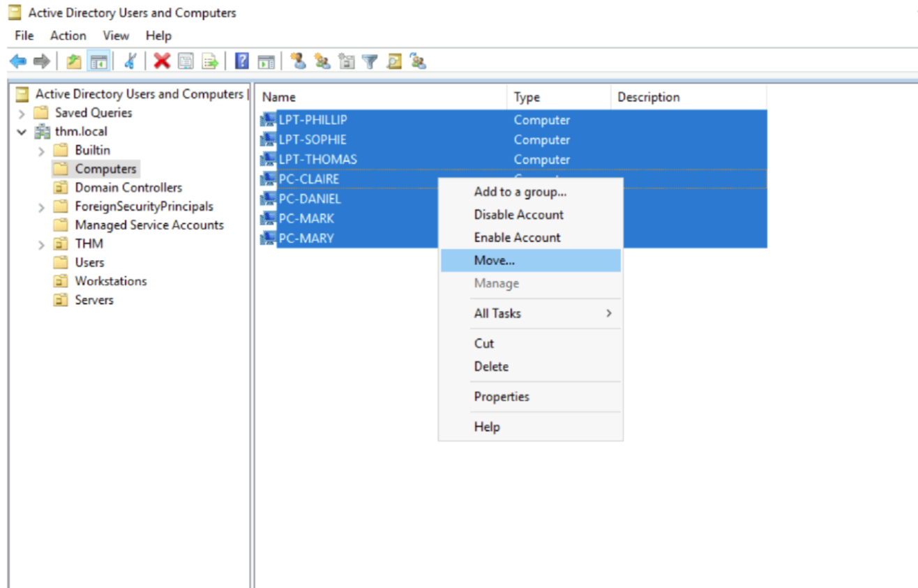The image size is (918, 588).
Task: Choose Cut from the context menu
Action: tap(530, 343)
